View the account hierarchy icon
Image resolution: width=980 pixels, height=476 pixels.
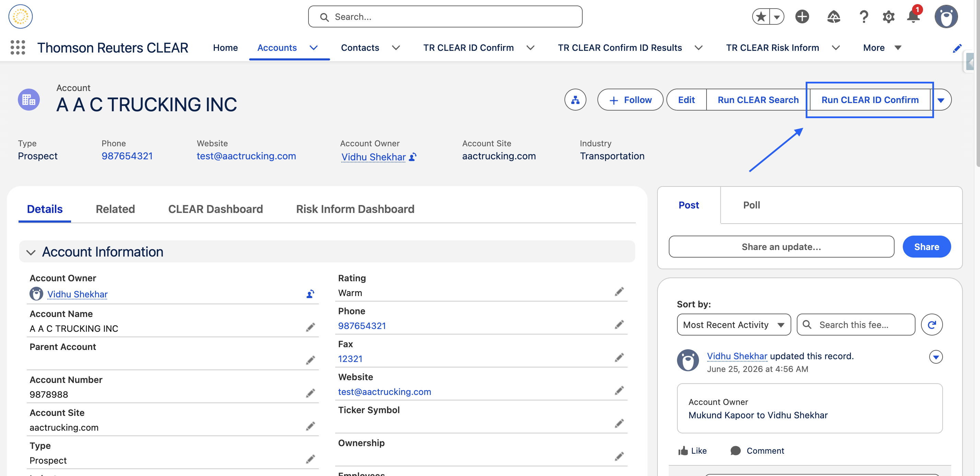pyautogui.click(x=575, y=100)
